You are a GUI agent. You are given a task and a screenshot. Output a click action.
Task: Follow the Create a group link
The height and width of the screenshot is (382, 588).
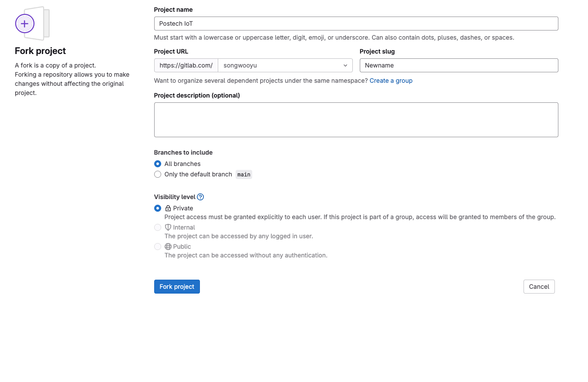coord(391,81)
